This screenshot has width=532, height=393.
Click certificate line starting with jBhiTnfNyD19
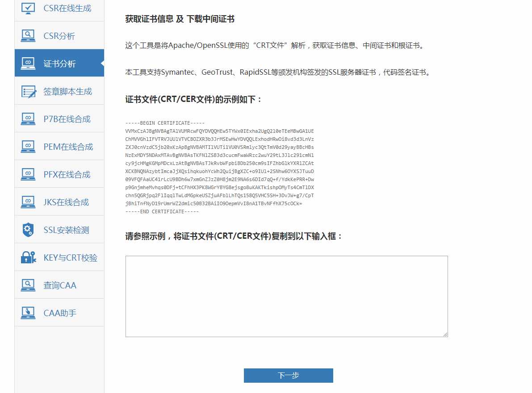tap(214, 203)
